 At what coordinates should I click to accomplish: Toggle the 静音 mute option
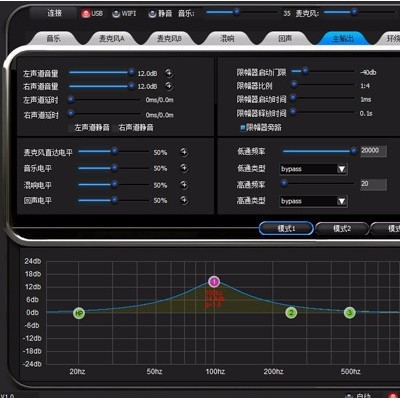point(160,14)
